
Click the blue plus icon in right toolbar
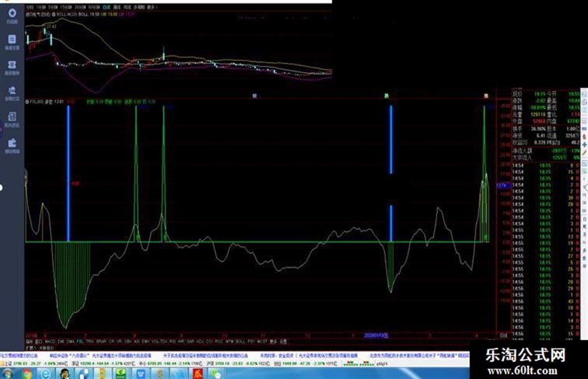pos(584,145)
